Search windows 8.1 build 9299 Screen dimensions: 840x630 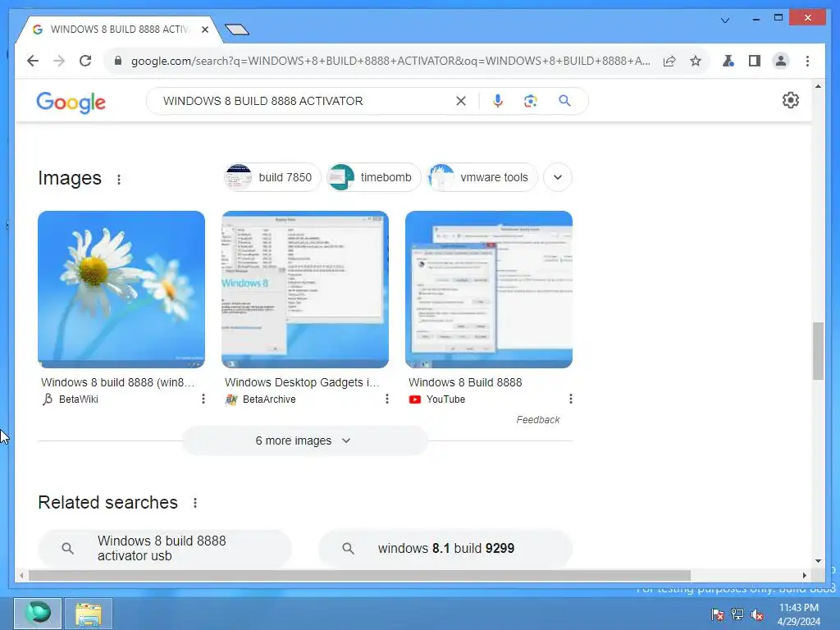point(445,548)
